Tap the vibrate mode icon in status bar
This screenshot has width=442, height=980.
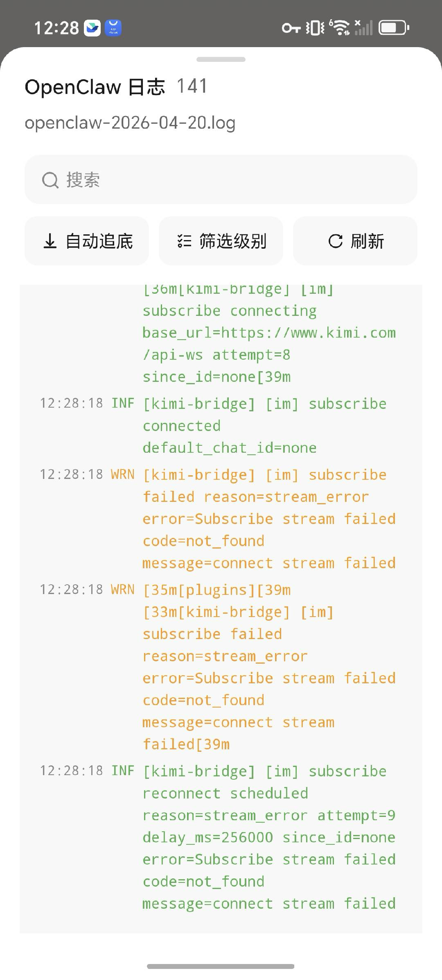[x=315, y=28]
